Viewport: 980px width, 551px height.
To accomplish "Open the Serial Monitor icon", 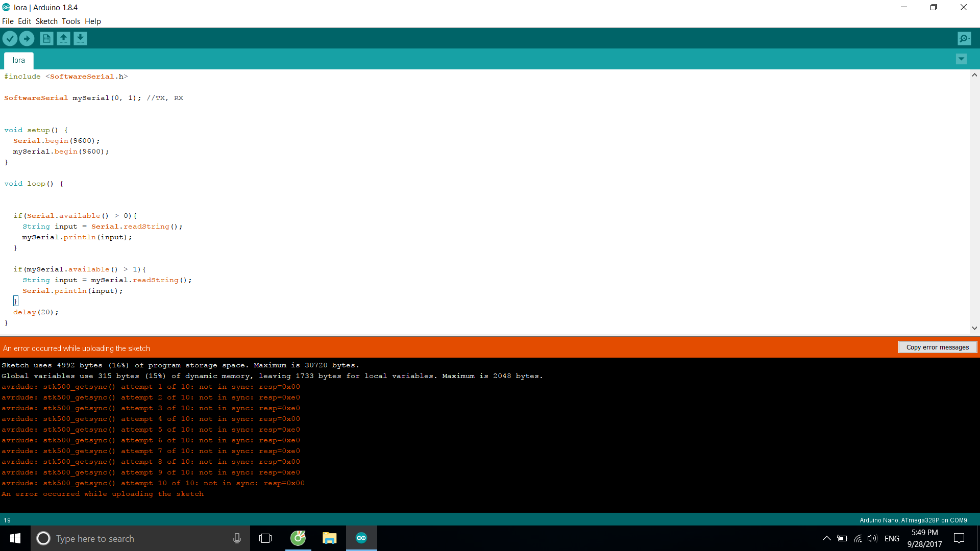I will (964, 38).
